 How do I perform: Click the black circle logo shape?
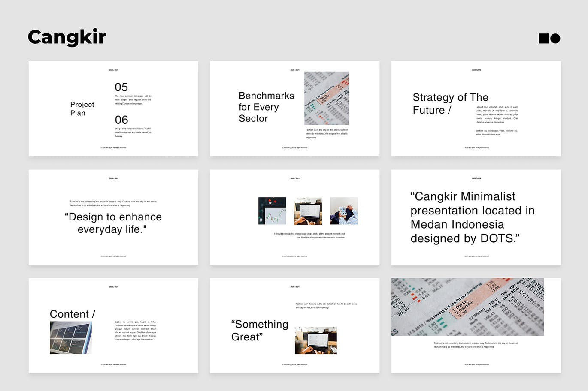(555, 39)
